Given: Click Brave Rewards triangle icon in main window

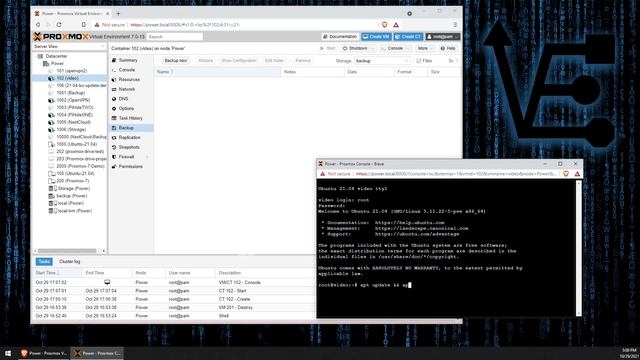Looking at the screenshot, I should click(396, 25).
